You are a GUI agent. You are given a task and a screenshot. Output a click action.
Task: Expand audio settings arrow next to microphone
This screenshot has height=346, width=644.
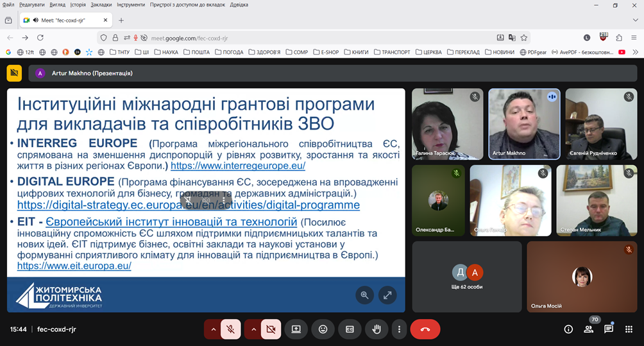[213, 329]
